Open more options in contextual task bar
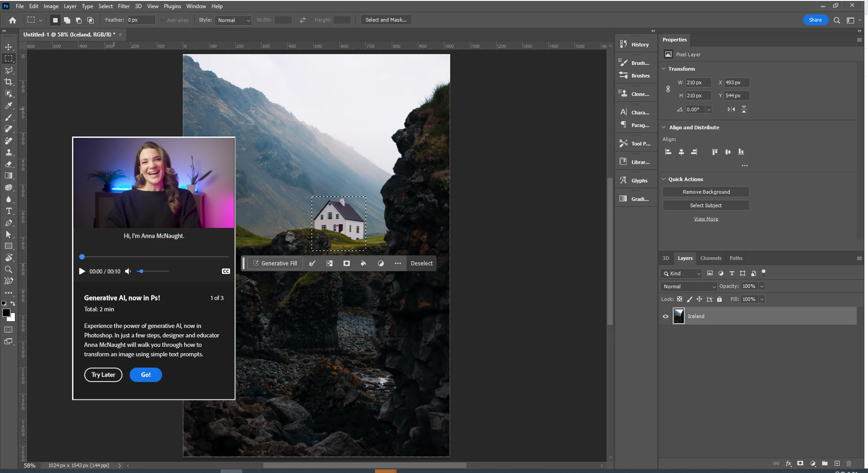 [x=398, y=264]
